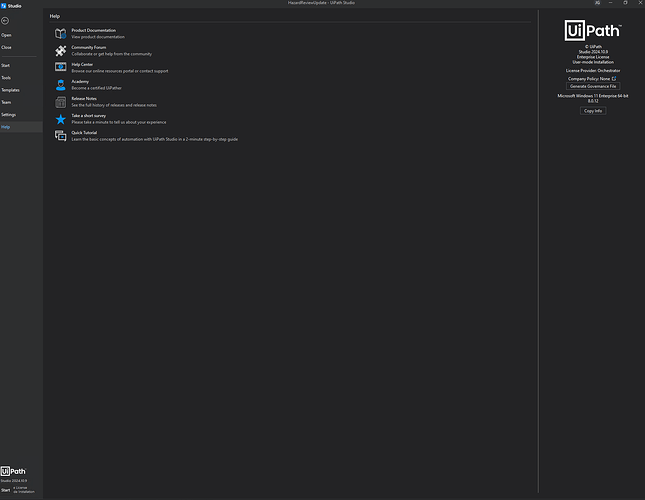Switch to the Team tab

pyautogui.click(x=6, y=102)
